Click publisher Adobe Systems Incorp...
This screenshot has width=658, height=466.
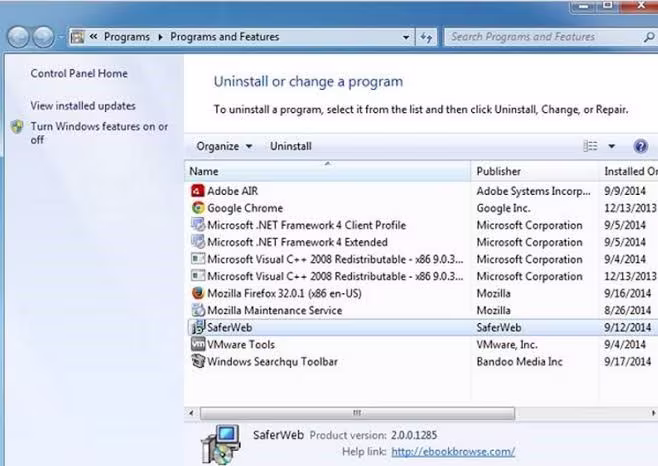pyautogui.click(x=533, y=191)
